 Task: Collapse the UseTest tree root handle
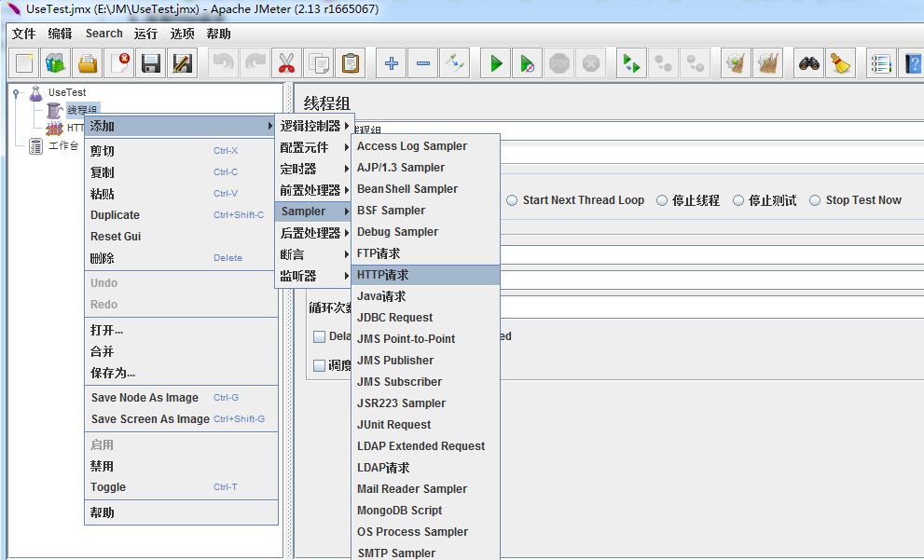click(19, 93)
